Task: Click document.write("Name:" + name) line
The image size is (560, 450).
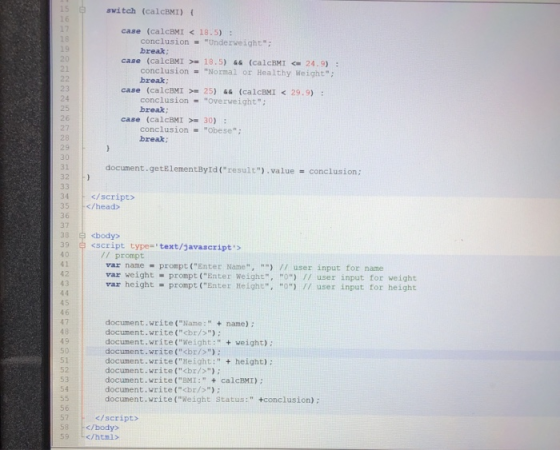Action: click(x=180, y=323)
